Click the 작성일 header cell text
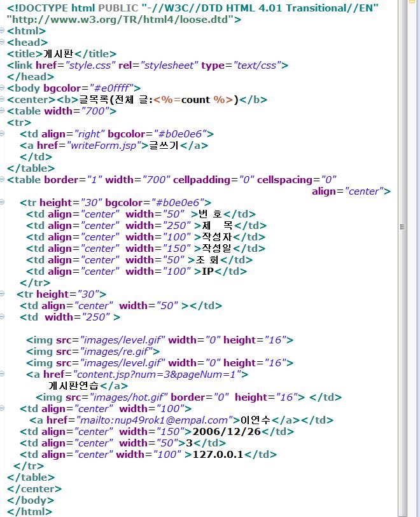Viewport: 420px width, 517px height. (216, 248)
